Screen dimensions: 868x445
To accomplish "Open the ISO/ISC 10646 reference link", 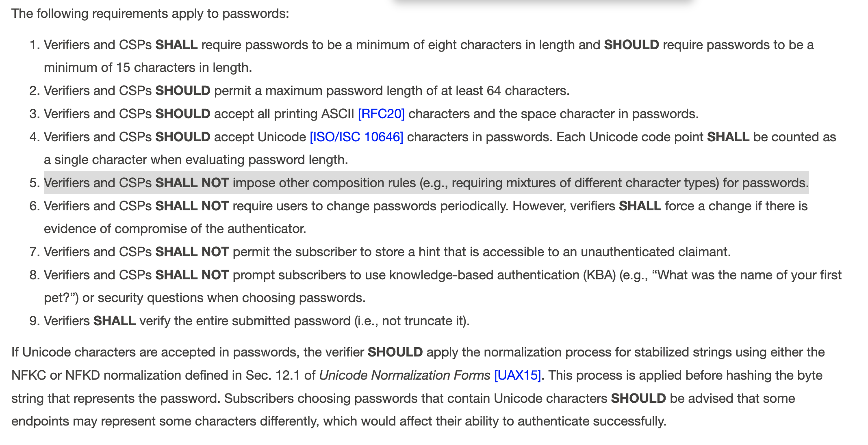I will point(356,137).
